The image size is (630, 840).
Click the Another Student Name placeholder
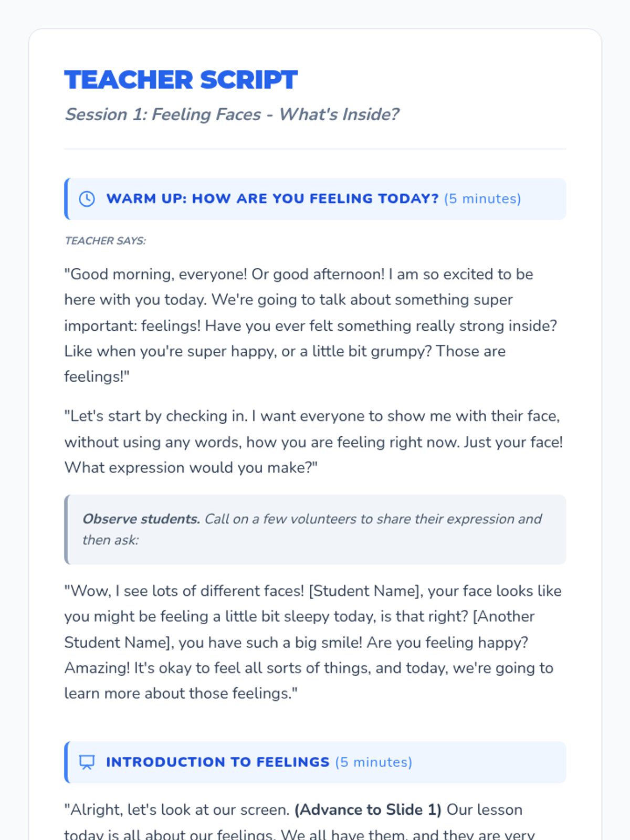pos(299,629)
